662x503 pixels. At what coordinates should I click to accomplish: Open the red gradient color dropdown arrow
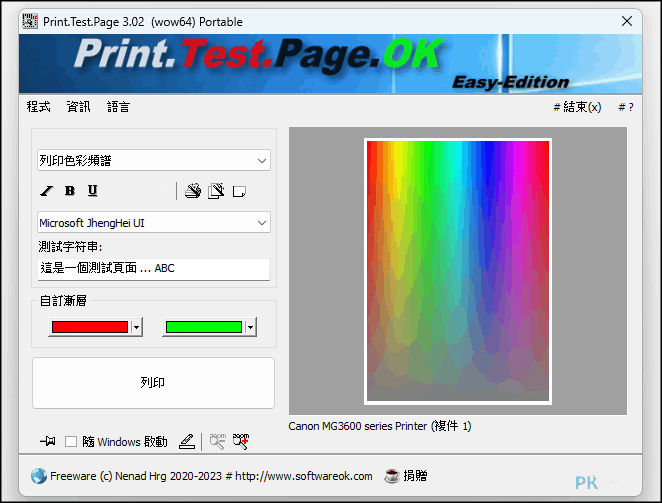click(x=136, y=327)
